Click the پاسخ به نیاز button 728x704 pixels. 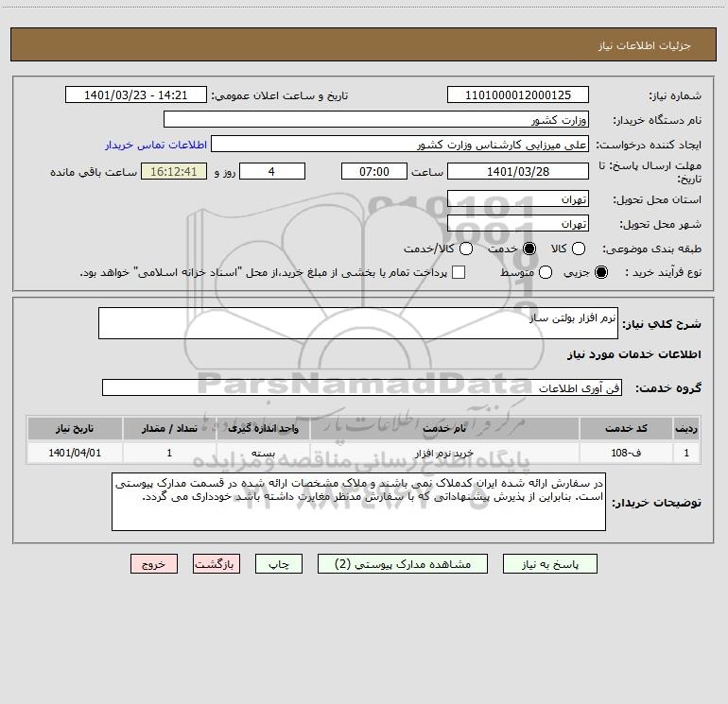(549, 564)
